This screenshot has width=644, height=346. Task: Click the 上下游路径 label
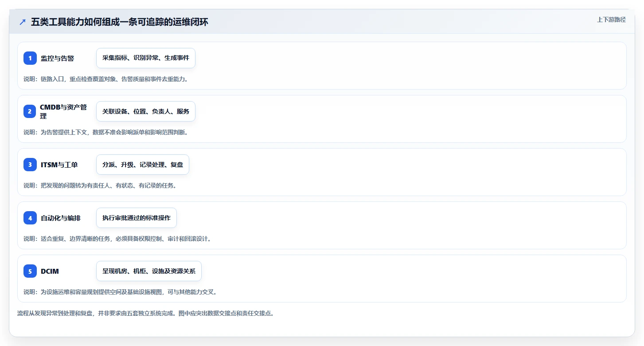pyautogui.click(x=611, y=20)
